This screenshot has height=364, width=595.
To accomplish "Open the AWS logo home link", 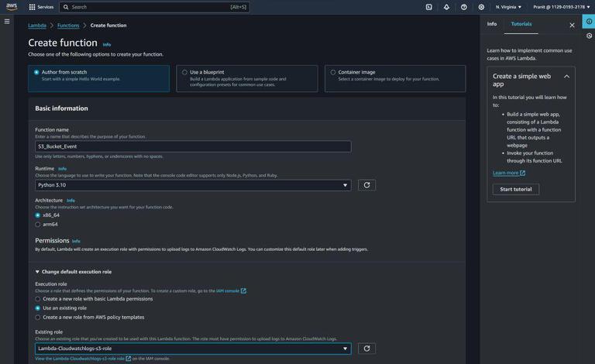I will click(12, 7).
